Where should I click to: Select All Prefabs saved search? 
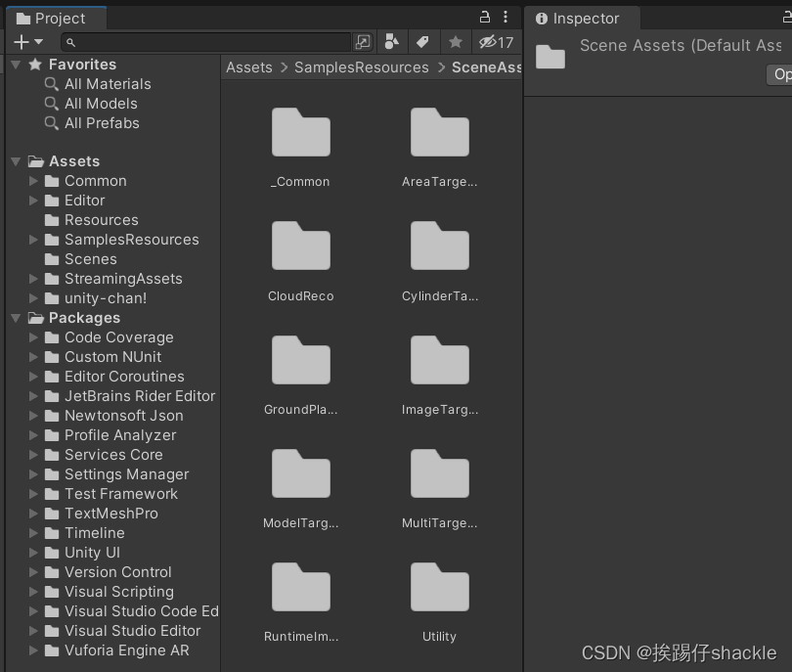(x=102, y=123)
